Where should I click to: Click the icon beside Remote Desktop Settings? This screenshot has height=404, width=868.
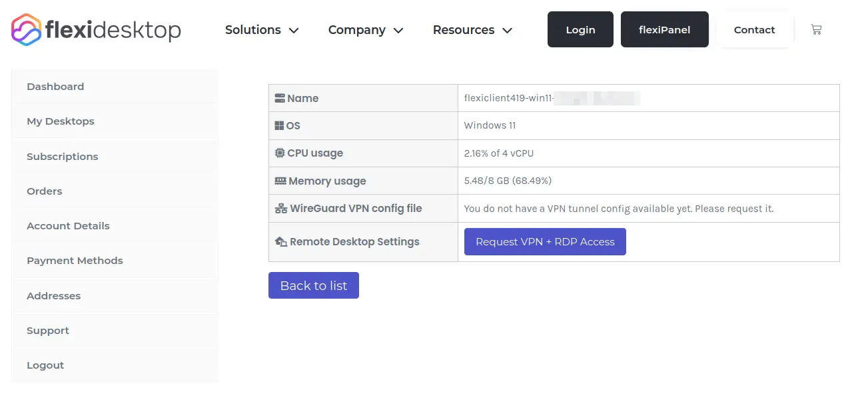point(281,242)
